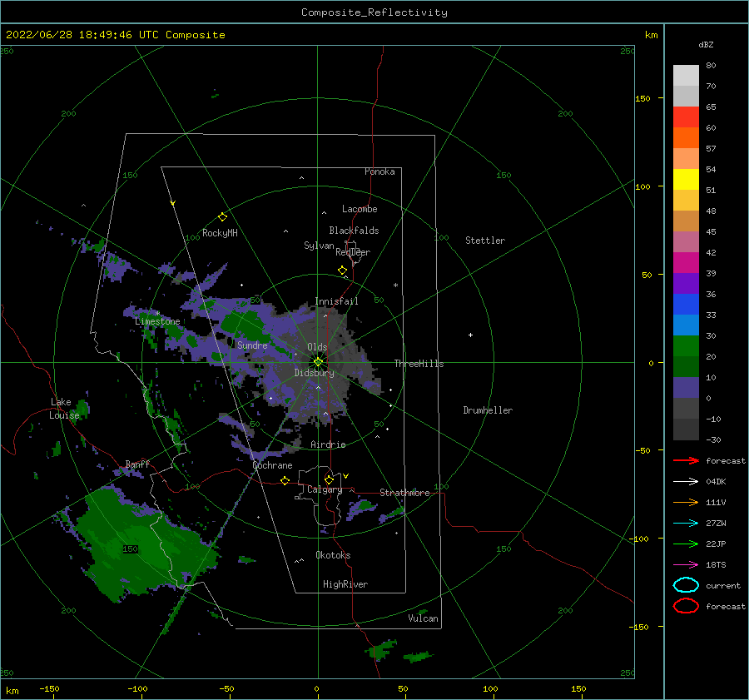
Task: Click the yellow diamond marker inside Calgary
Action: [329, 479]
